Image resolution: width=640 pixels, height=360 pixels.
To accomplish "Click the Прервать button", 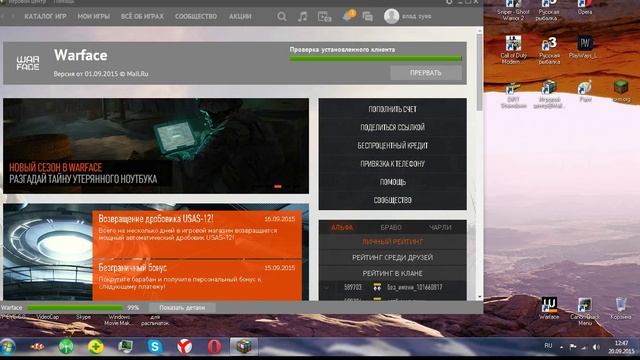I will click(426, 73).
